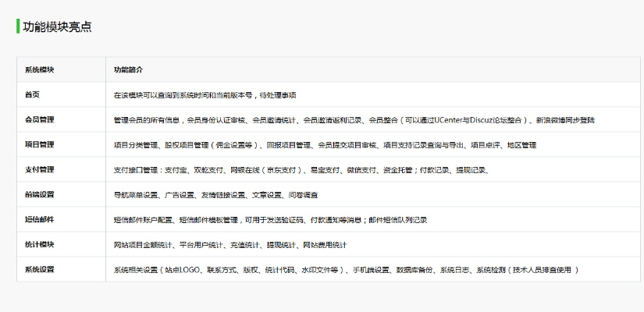
Task: Click the 功能模块亮点 section heading
Action: [x=57, y=26]
